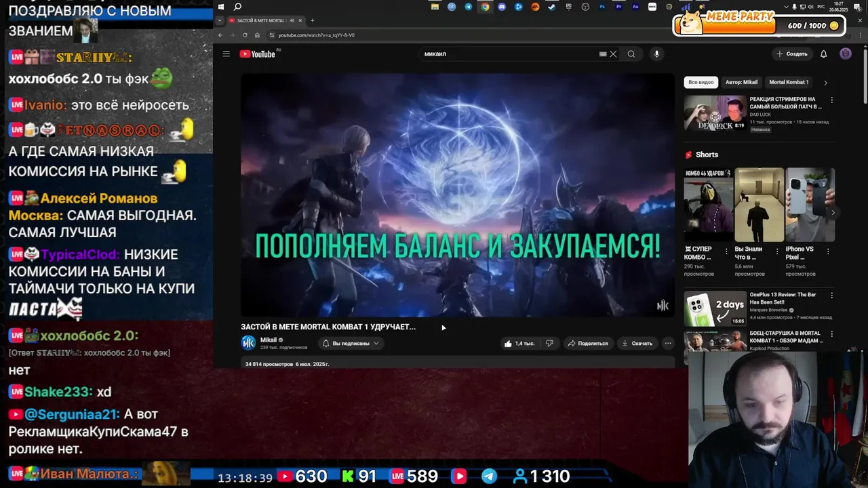Go to the YouTube home logo
868x488 pixels.
(258, 54)
